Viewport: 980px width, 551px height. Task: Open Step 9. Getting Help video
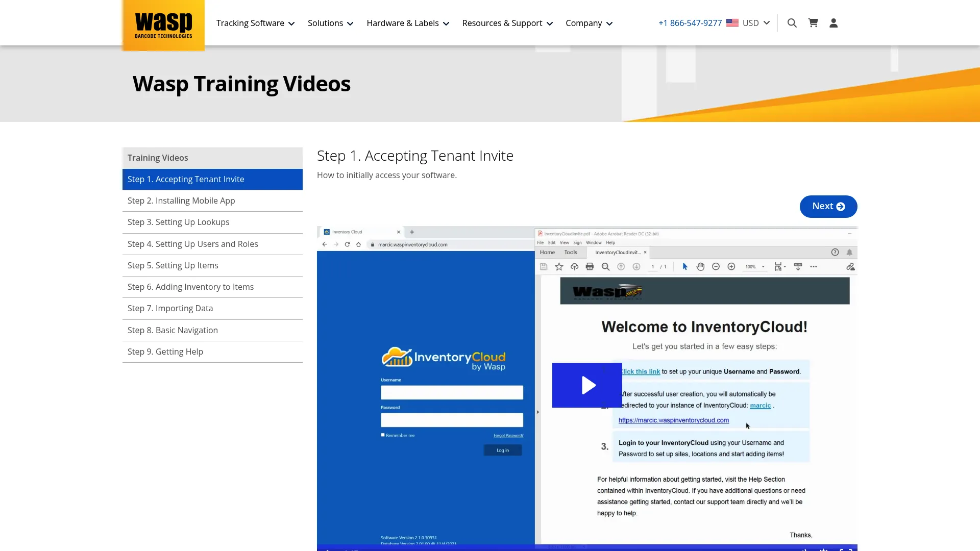212,352
